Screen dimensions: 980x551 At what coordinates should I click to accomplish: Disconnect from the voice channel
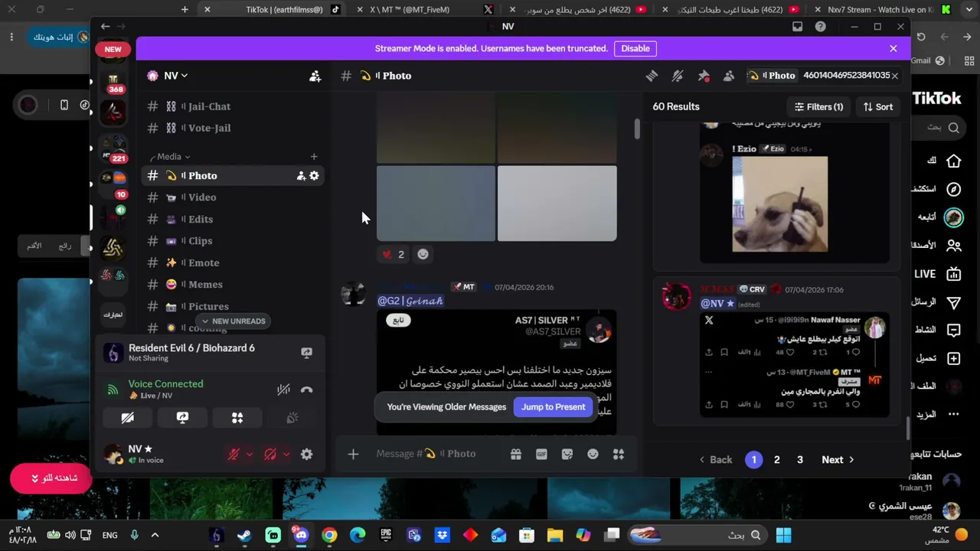[306, 390]
